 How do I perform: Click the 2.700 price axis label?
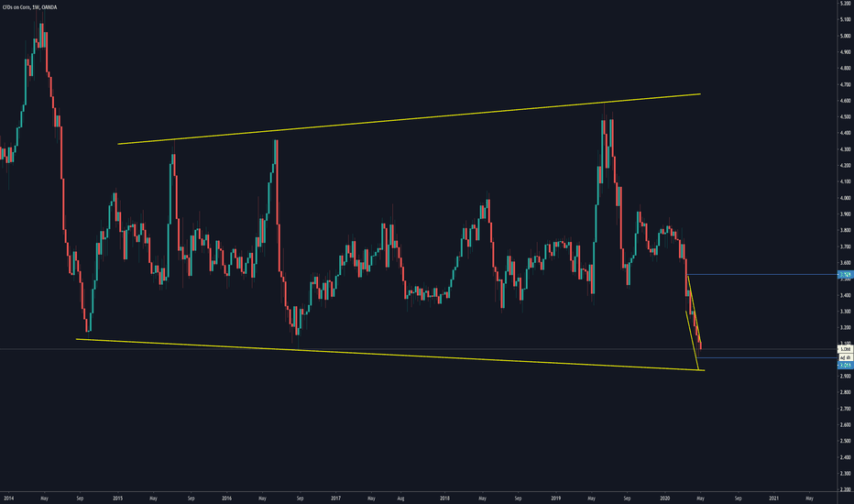click(845, 409)
